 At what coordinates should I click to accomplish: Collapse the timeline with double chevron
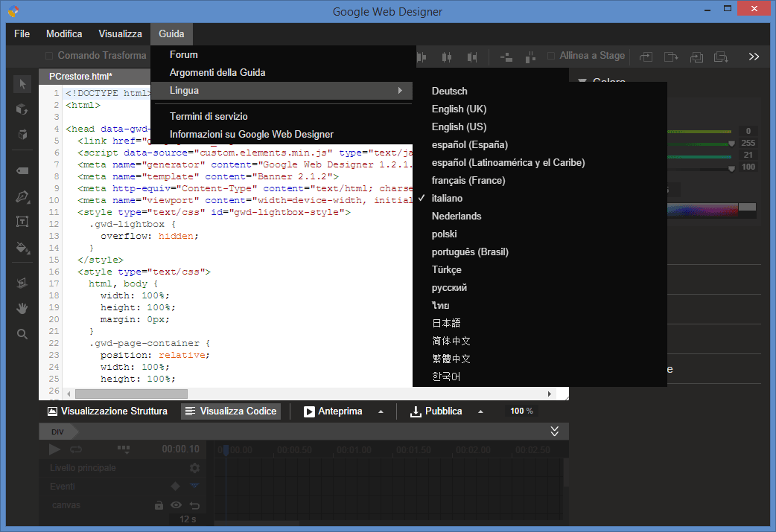tap(555, 431)
